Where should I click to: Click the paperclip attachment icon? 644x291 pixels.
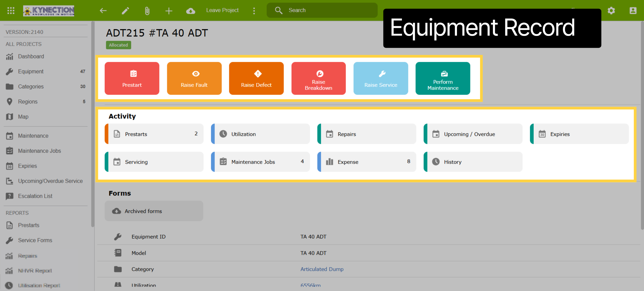[x=147, y=11]
